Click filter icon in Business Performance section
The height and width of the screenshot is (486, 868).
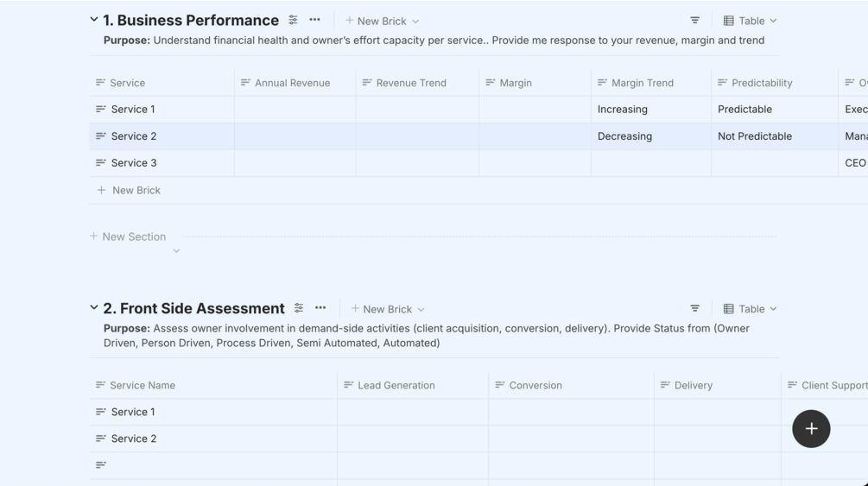694,21
